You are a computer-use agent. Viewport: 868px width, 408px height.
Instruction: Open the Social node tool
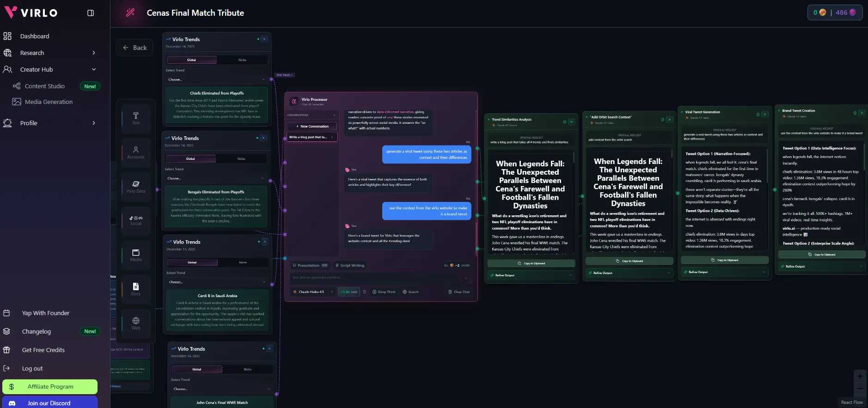(x=136, y=220)
